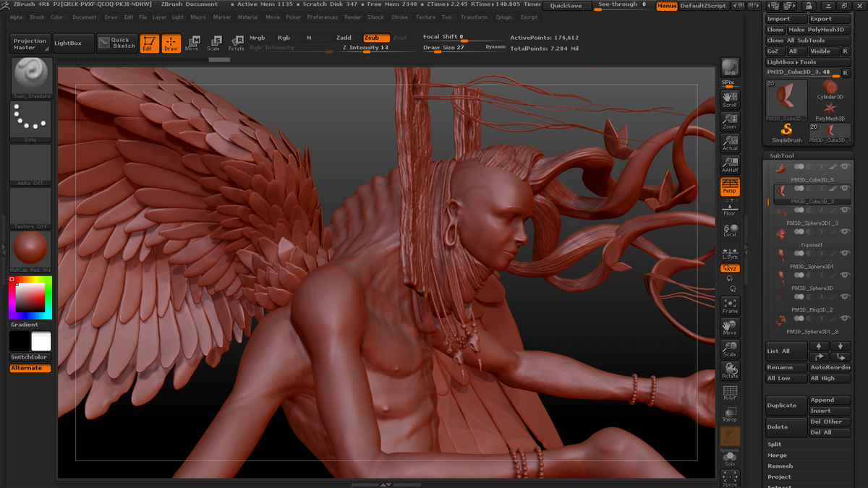Click the Zoom canvas icon
868x488 pixels.
[730, 121]
